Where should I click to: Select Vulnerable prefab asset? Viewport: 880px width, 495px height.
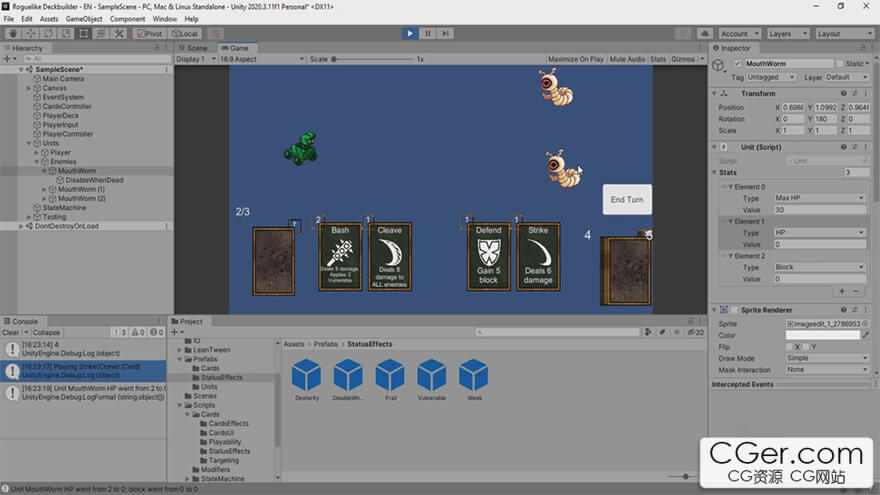[432, 379]
